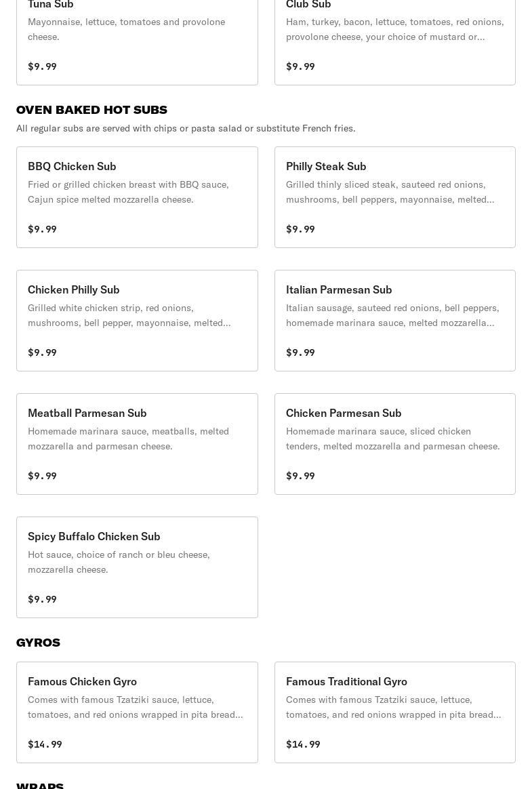Select the Tuna Sub card
Viewport: 532px width, 789px height.
pos(137,41)
